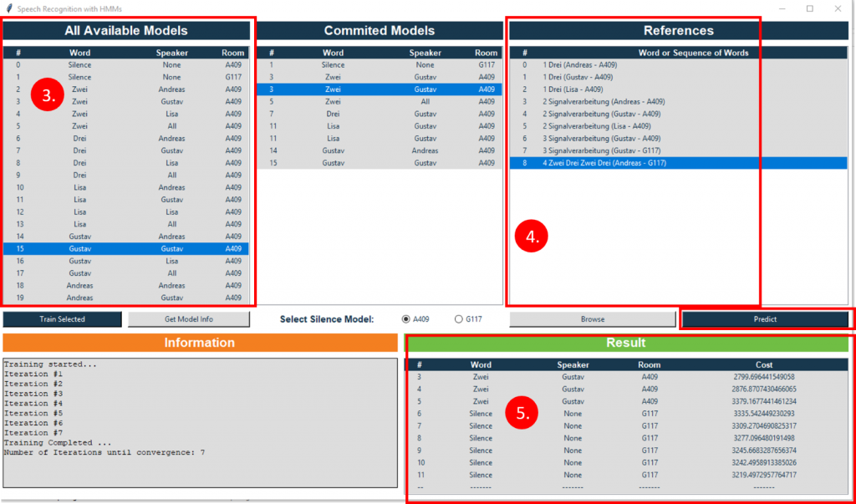Select reference 6 Signalverarbeitung (Gustav - A409)
Viewport: 856px width, 504px height.
click(x=679, y=139)
